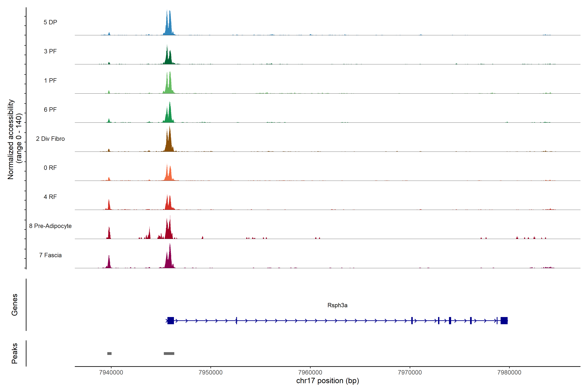This screenshot has width=588, height=392.
Task: Click the smaller gray peak bar
Action: coord(109,353)
